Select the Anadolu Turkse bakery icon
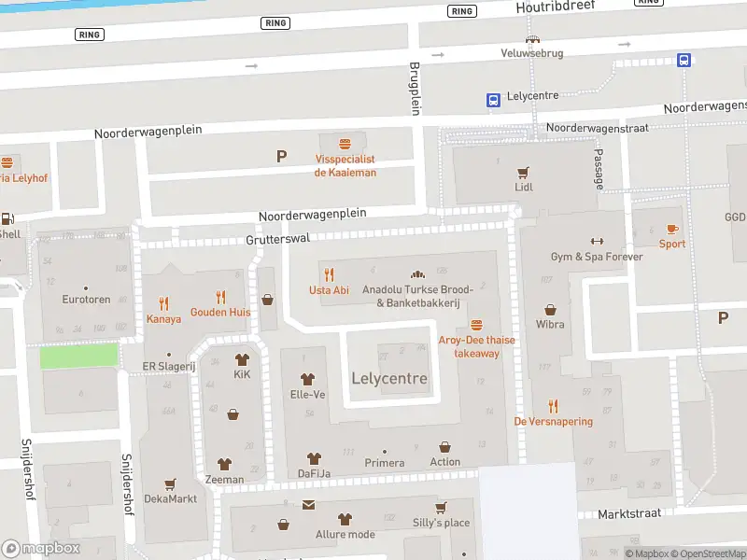The height and width of the screenshot is (560, 747). (x=418, y=274)
